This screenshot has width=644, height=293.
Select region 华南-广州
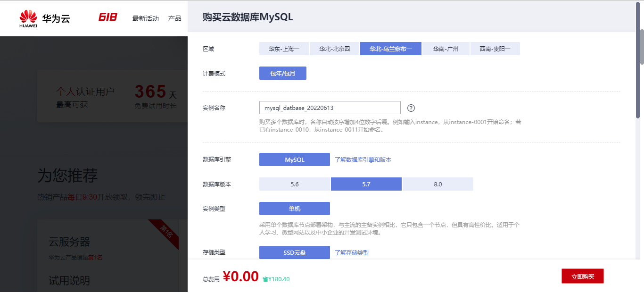[446, 49]
